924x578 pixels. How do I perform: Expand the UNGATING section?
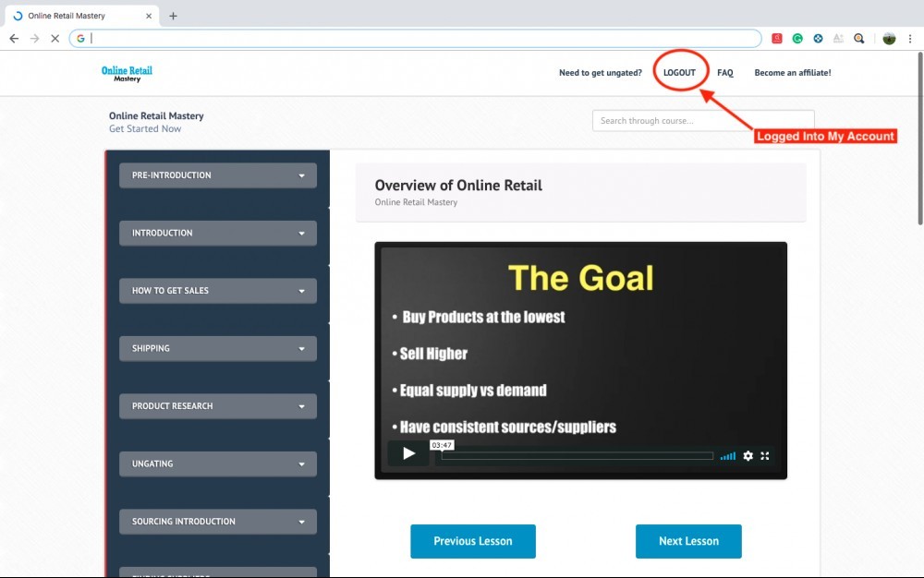(x=218, y=464)
